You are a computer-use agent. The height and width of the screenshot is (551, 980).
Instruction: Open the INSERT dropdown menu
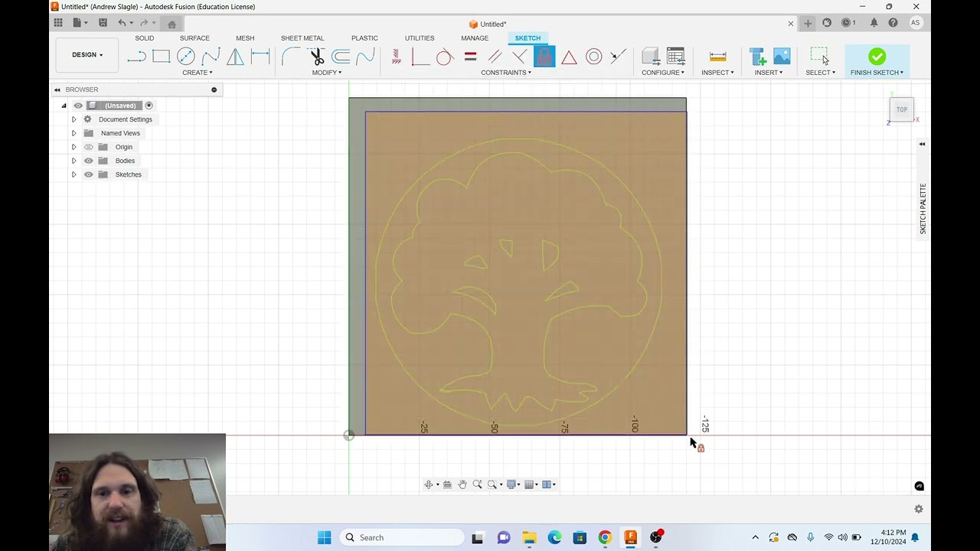click(769, 73)
